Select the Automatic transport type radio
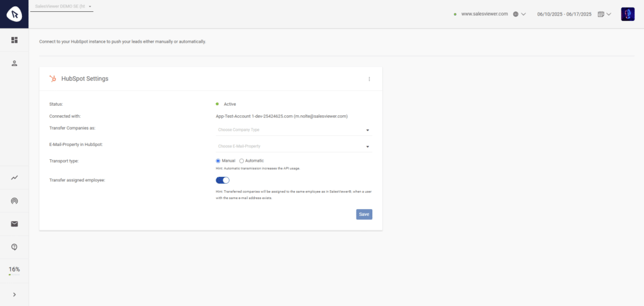This screenshot has height=306, width=644. point(241,161)
